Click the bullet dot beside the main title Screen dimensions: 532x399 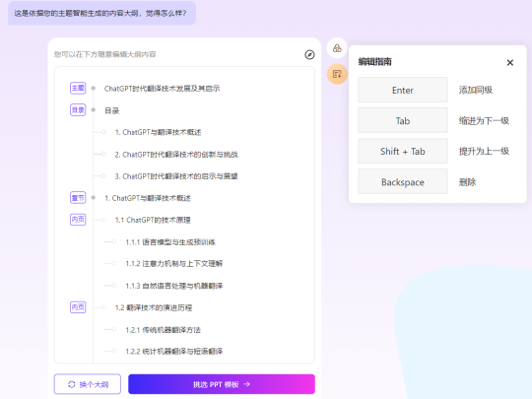[94, 89]
